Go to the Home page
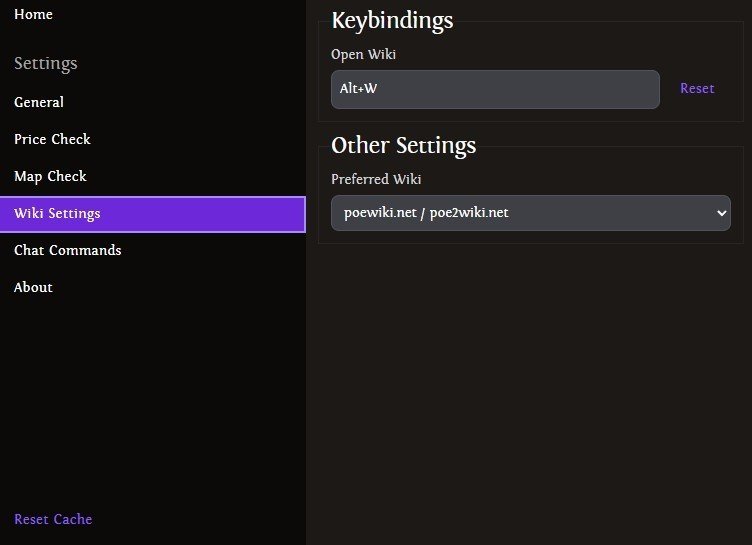 click(x=33, y=14)
